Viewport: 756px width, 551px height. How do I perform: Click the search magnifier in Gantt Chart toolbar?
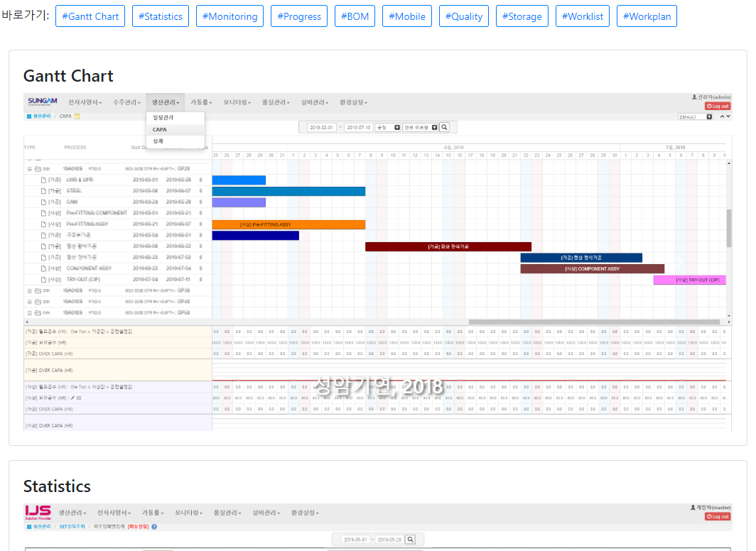coord(445,127)
